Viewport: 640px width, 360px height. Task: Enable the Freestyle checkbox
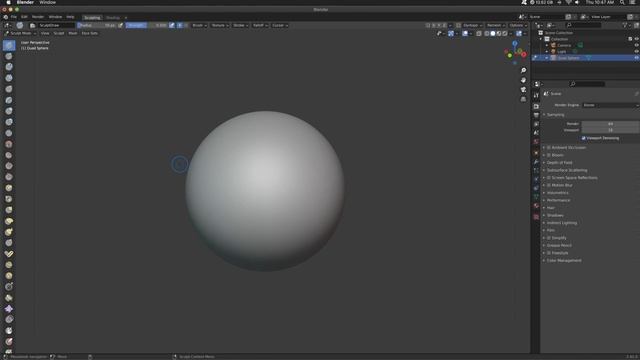[549, 253]
